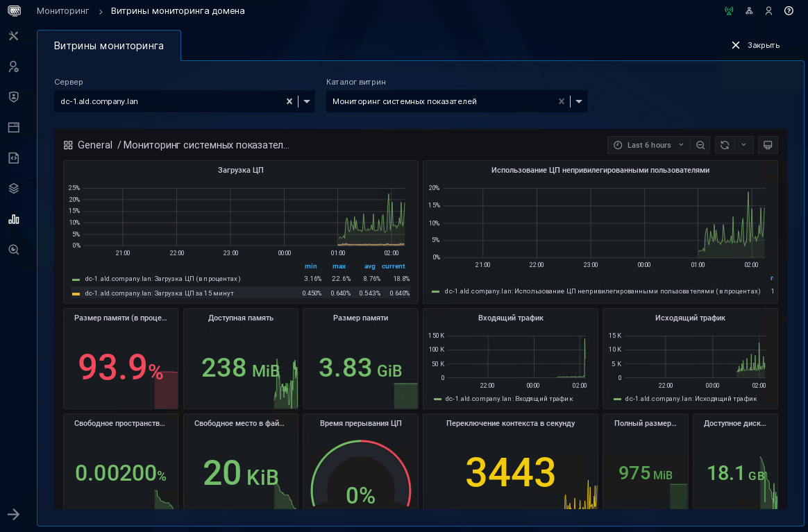Open the Использование ЦП непривилегированными пользователями panel title
This screenshot has width=808, height=532.
coord(600,170)
